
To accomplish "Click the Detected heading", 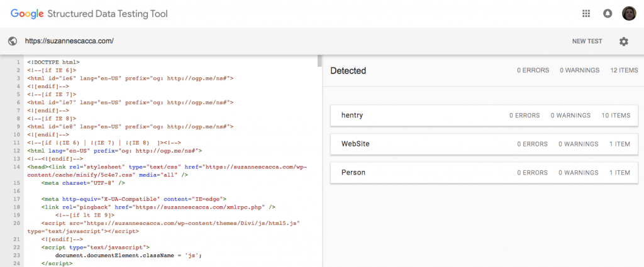I will coord(348,70).
